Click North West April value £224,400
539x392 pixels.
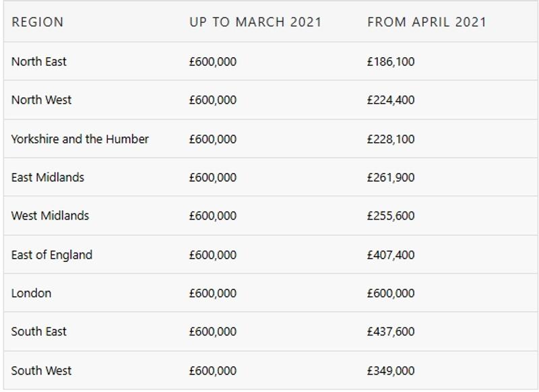(x=391, y=100)
